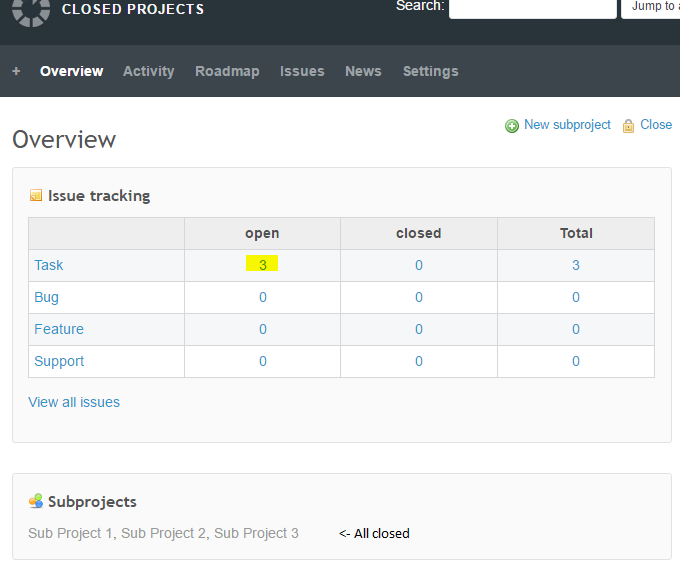Click the green New subproject plus icon

(512, 126)
